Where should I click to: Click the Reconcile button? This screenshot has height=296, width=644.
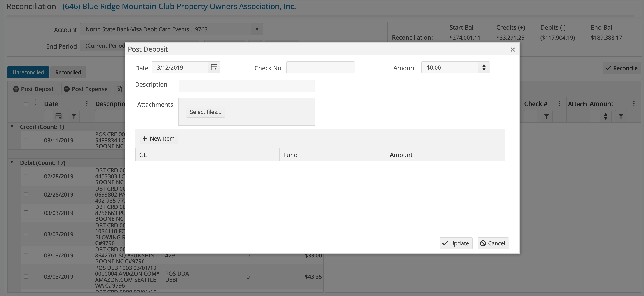(x=622, y=68)
